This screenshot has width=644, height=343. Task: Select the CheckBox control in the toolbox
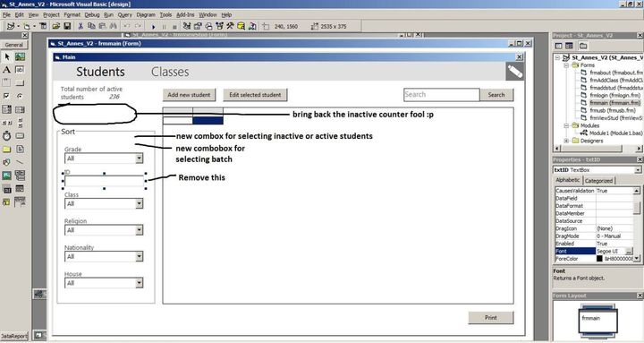point(6,96)
